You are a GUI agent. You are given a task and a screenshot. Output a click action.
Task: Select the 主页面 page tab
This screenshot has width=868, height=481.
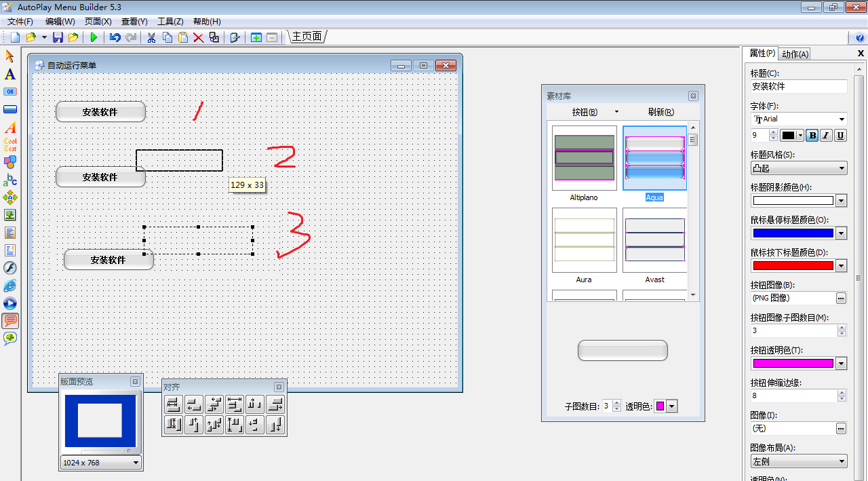pyautogui.click(x=307, y=37)
